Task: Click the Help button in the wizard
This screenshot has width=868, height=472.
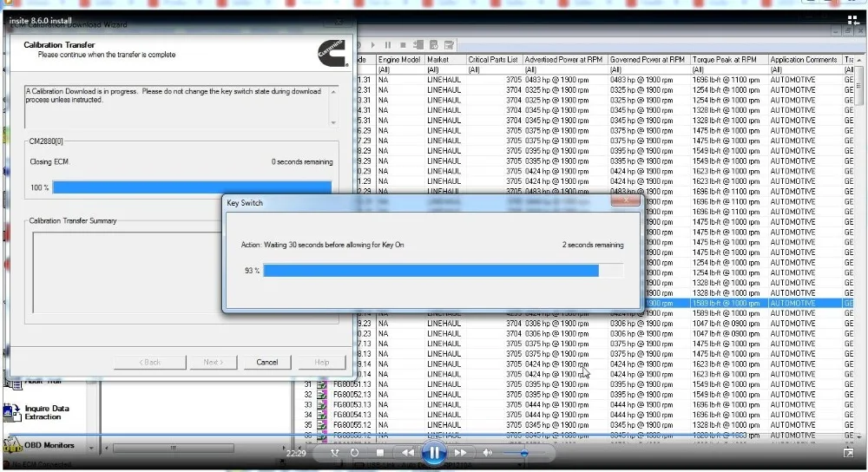Action: (322, 362)
